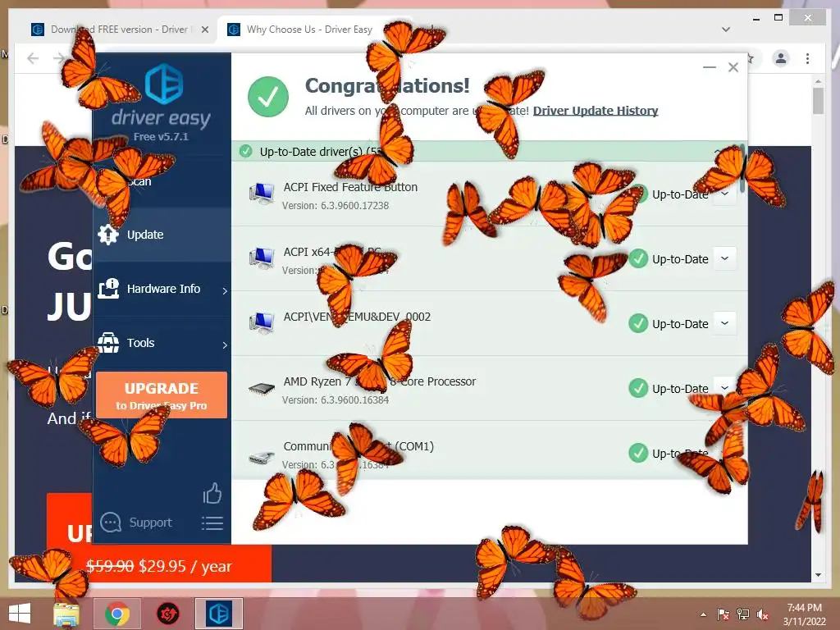The image size is (840, 630).
Task: Click Driver Easy driver list scrollbar
Action: 742,169
